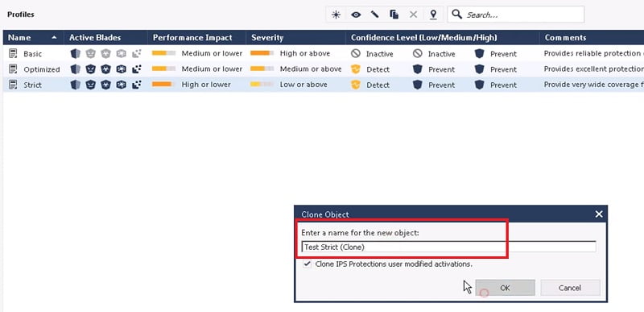The image size is (644, 312).
Task: Click the New profile star icon
Action: pyautogui.click(x=336, y=15)
